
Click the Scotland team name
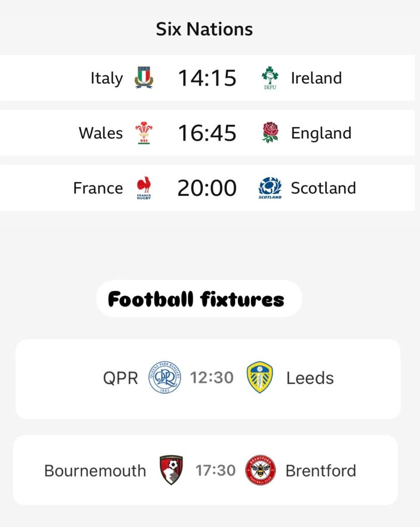[324, 188]
